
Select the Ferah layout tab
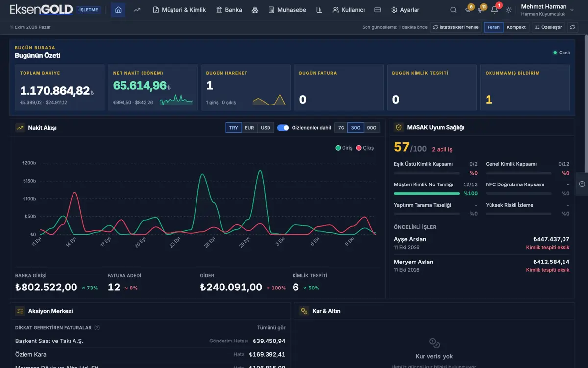pyautogui.click(x=493, y=27)
